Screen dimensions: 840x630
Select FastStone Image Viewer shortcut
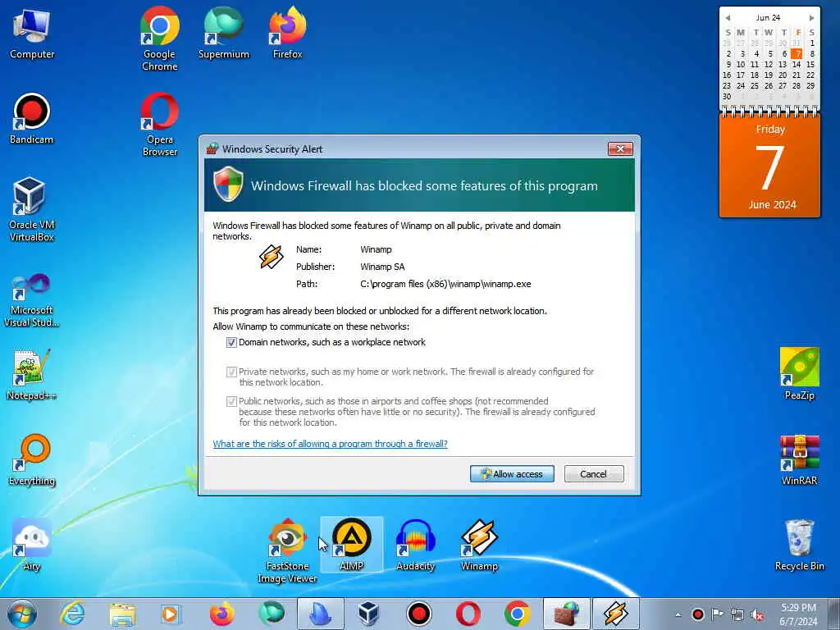(x=287, y=550)
